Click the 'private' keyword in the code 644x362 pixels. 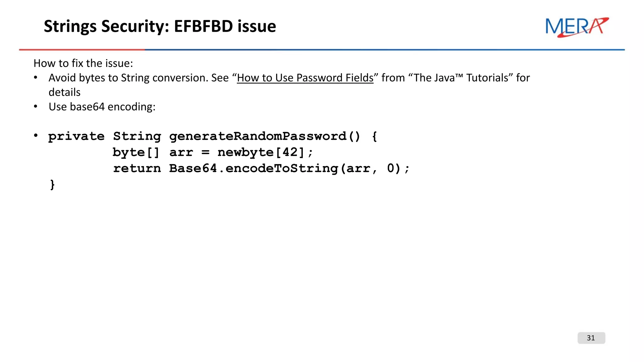pos(76,137)
